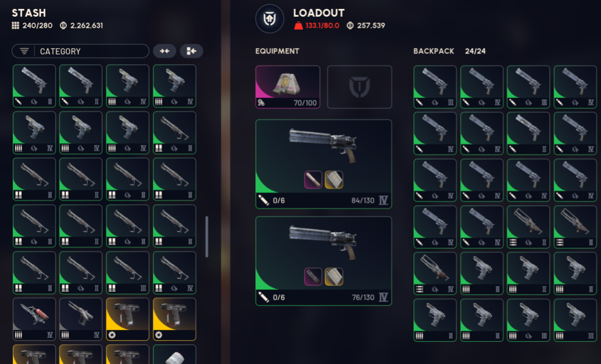The image size is (601, 364).
Task: Click the yellow attachment on the 76/130 revolver
Action: click(x=334, y=277)
